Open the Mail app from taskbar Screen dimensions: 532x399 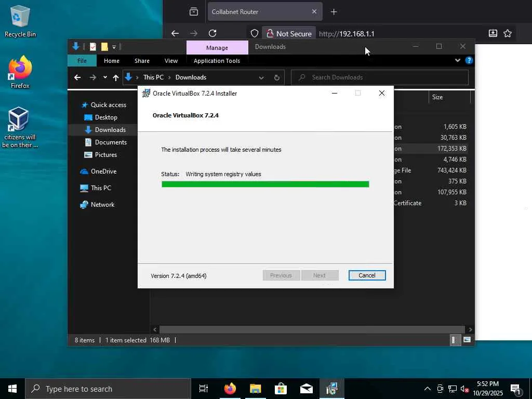tap(306, 389)
